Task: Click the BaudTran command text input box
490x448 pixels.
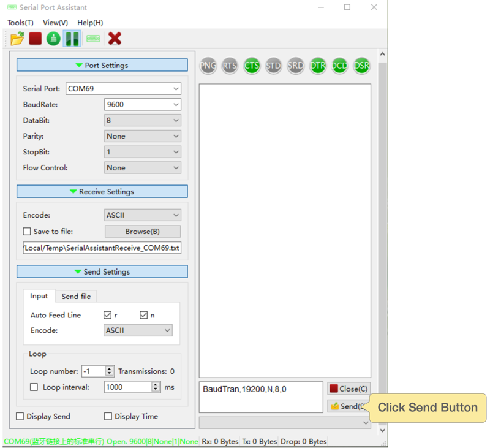Action: (x=261, y=397)
